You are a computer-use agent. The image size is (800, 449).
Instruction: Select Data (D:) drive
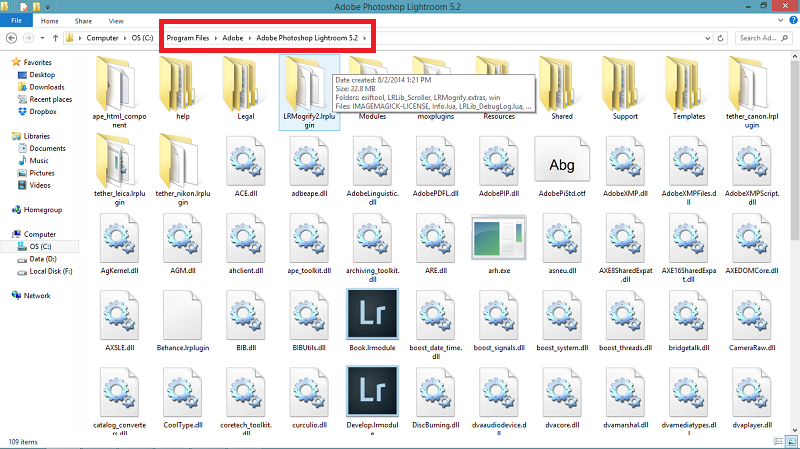pos(43,259)
